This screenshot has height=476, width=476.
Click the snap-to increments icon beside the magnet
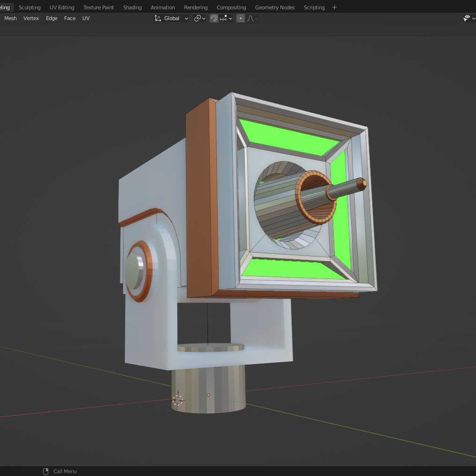(224, 18)
